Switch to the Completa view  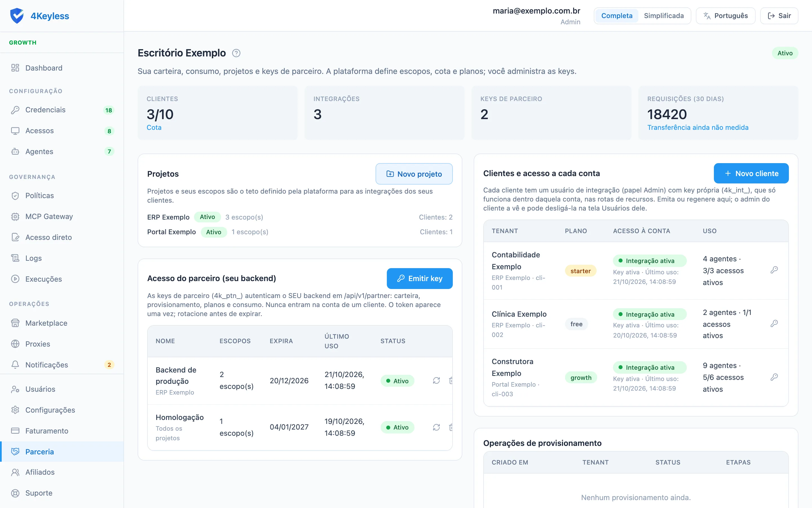[616, 16]
